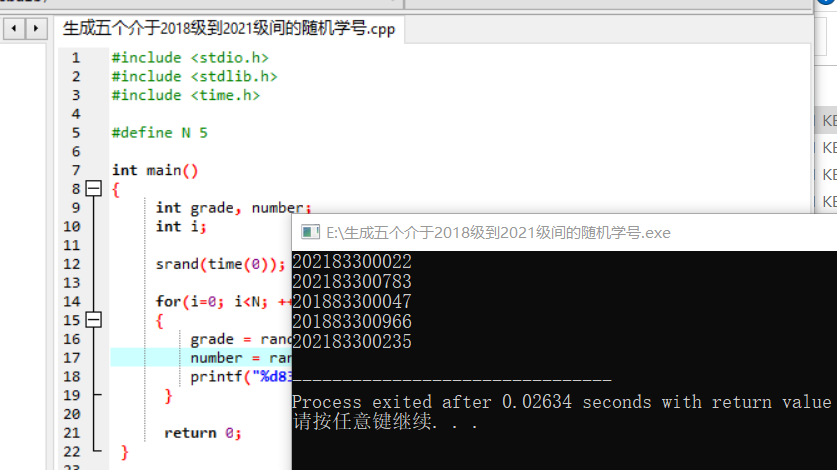Image resolution: width=837 pixels, height=470 pixels.
Task: Click line number 14 in the gutter
Action: (x=72, y=302)
